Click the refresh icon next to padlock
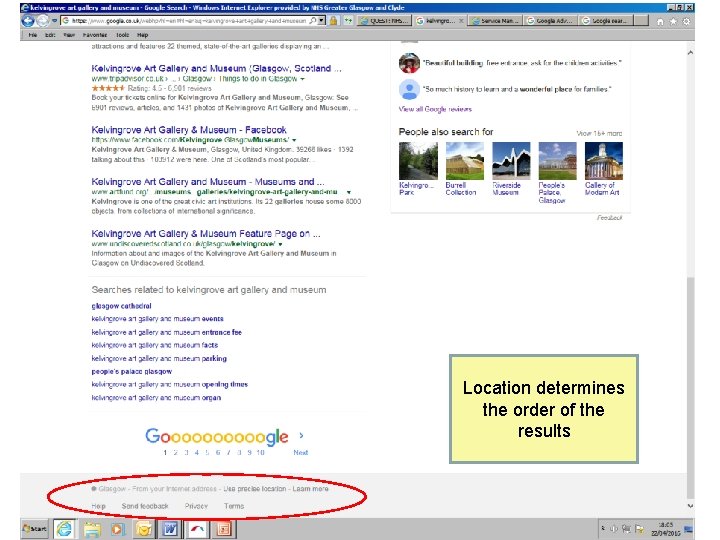This screenshot has height=540, width=720. [349, 21]
